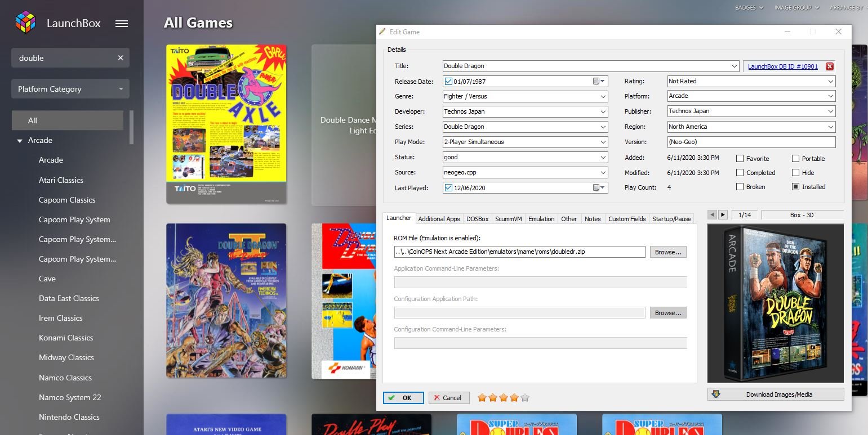Select the Double Dragon II game cover
The height and width of the screenshot is (435, 868).
(x=226, y=301)
